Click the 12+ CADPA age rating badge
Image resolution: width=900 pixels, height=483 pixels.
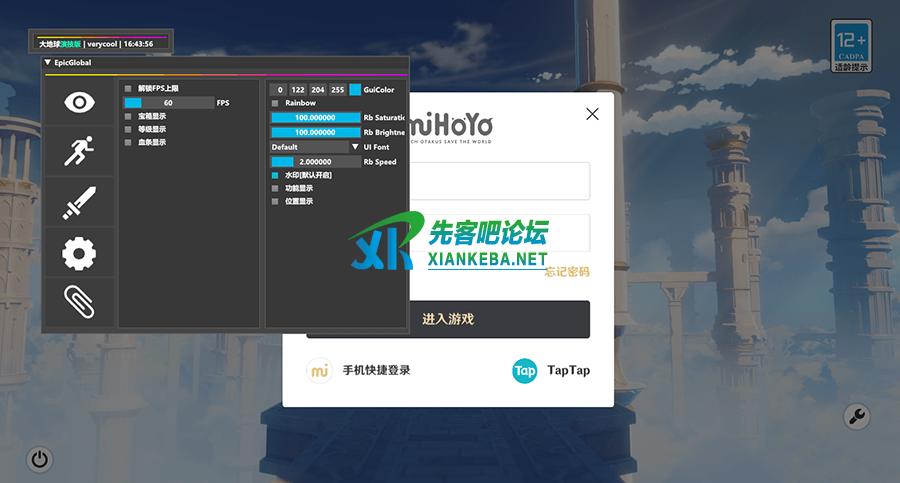[x=850, y=46]
